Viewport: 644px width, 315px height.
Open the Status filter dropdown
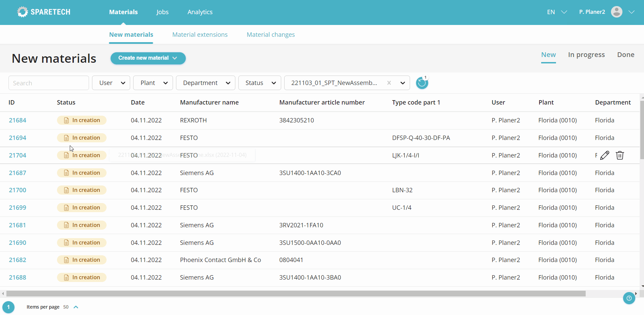260,83
